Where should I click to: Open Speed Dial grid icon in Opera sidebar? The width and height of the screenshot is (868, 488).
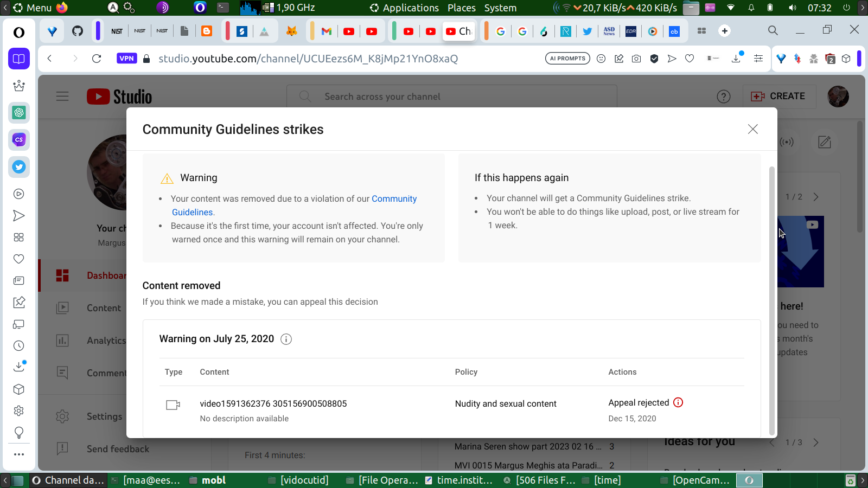click(19, 237)
